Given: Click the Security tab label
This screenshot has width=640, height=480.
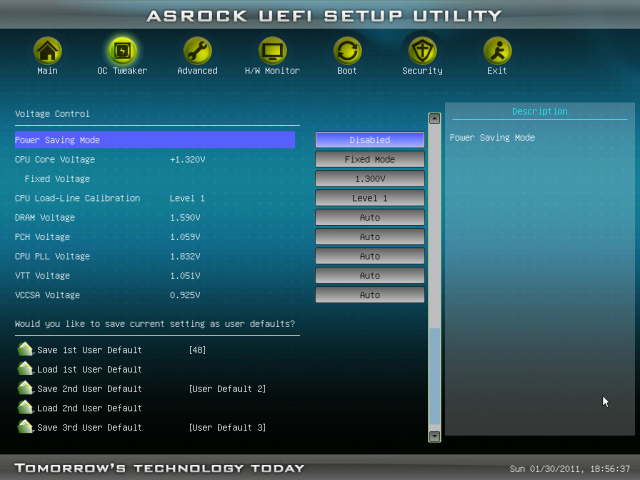Looking at the screenshot, I should 422,71.
